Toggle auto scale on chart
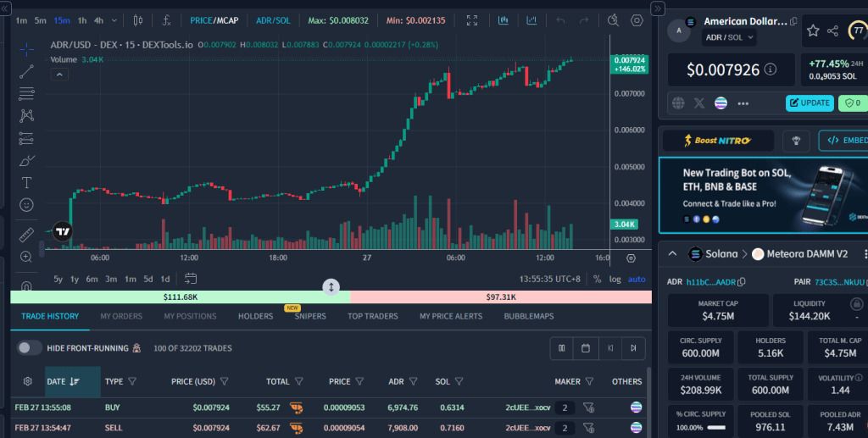This screenshot has height=438, width=868. [x=636, y=280]
